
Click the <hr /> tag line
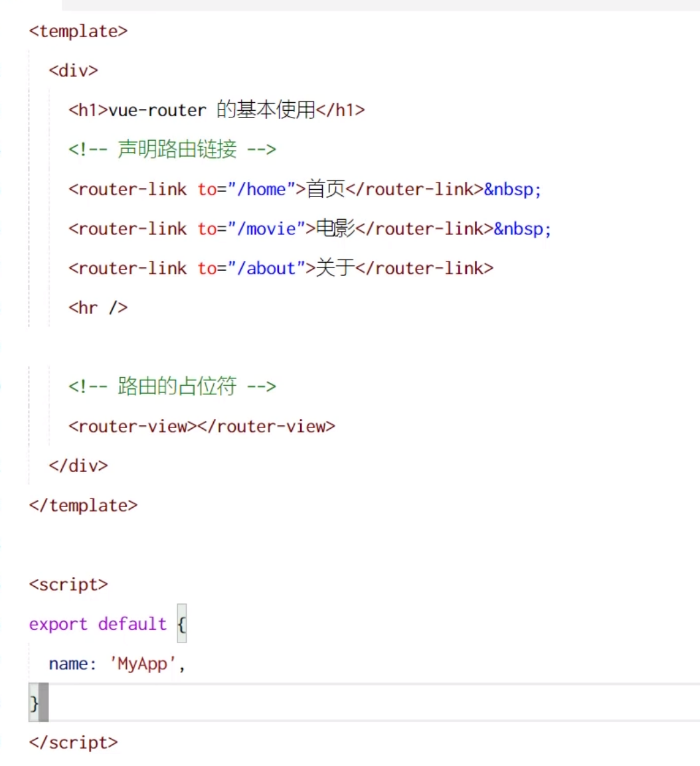98,308
